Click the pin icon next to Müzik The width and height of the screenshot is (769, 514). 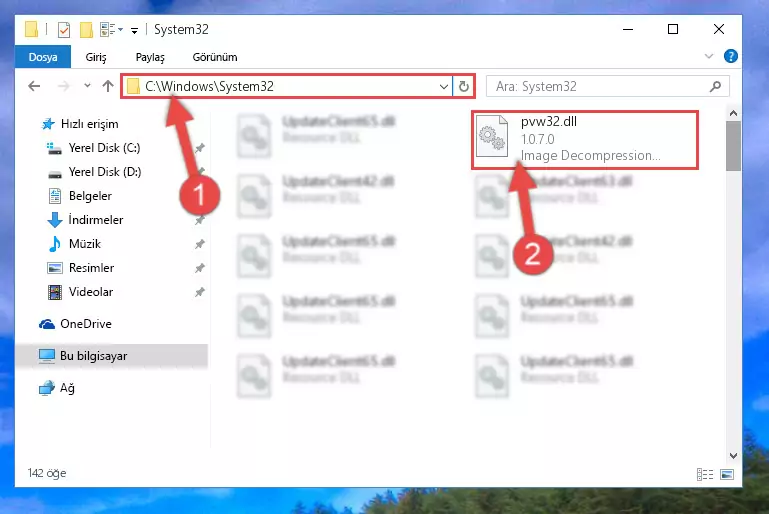pos(200,244)
